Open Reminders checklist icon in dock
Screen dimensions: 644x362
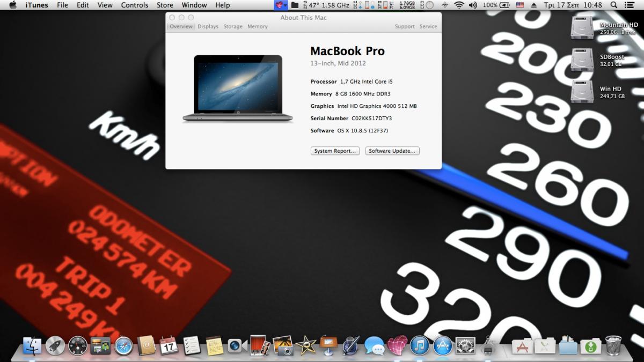[x=192, y=346]
